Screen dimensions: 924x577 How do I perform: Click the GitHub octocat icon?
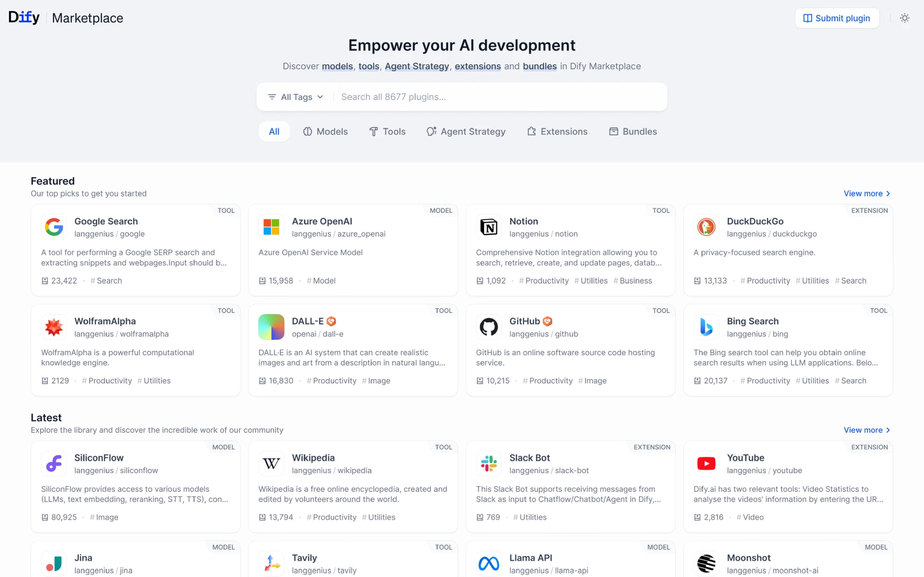tap(488, 327)
